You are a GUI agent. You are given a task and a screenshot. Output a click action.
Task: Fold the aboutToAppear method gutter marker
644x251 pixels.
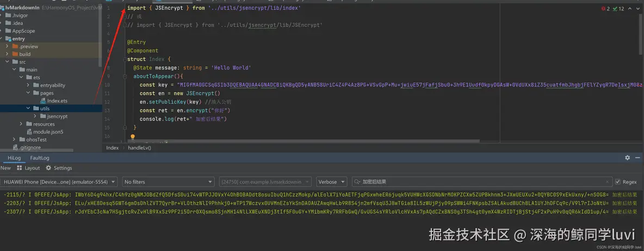125,76
